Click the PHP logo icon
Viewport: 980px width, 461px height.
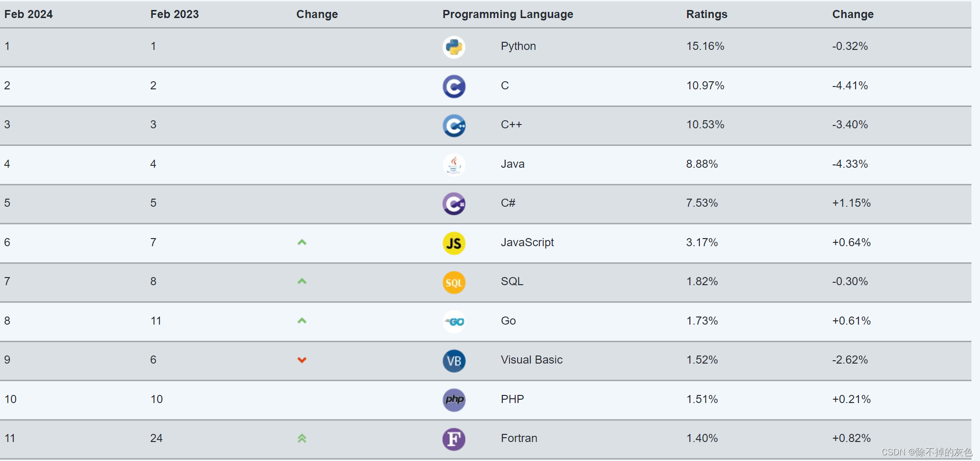pyautogui.click(x=454, y=400)
